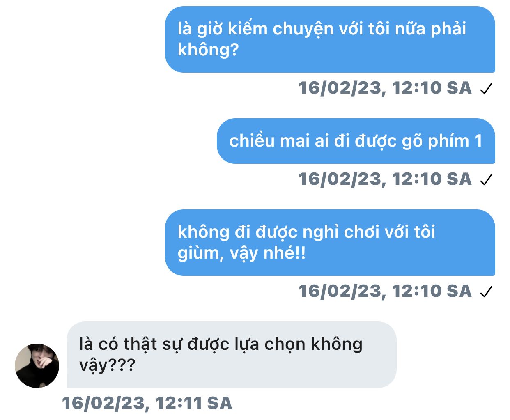Click the sent checkmark under 'vậy nhé!!' message
The image size is (510, 420).
tap(486, 291)
